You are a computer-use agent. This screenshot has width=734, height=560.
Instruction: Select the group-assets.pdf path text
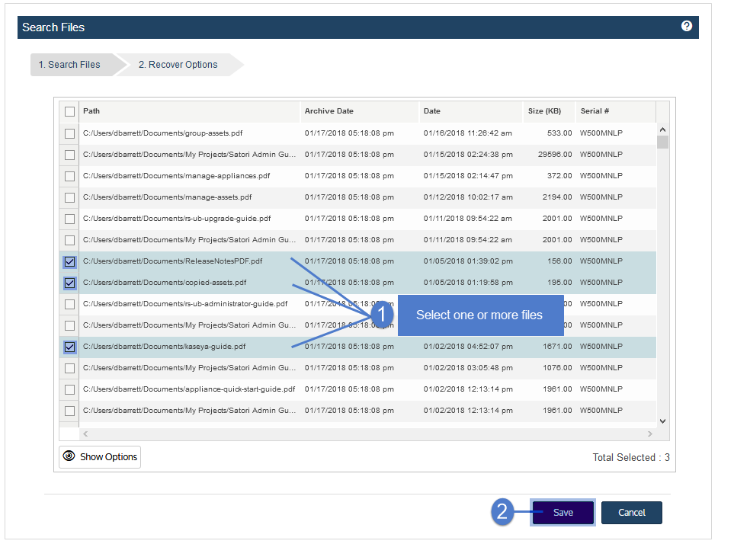(x=162, y=133)
